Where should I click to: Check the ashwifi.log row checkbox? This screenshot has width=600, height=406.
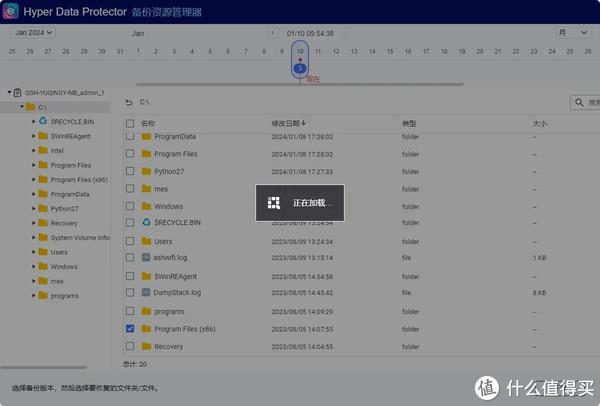(x=130, y=257)
